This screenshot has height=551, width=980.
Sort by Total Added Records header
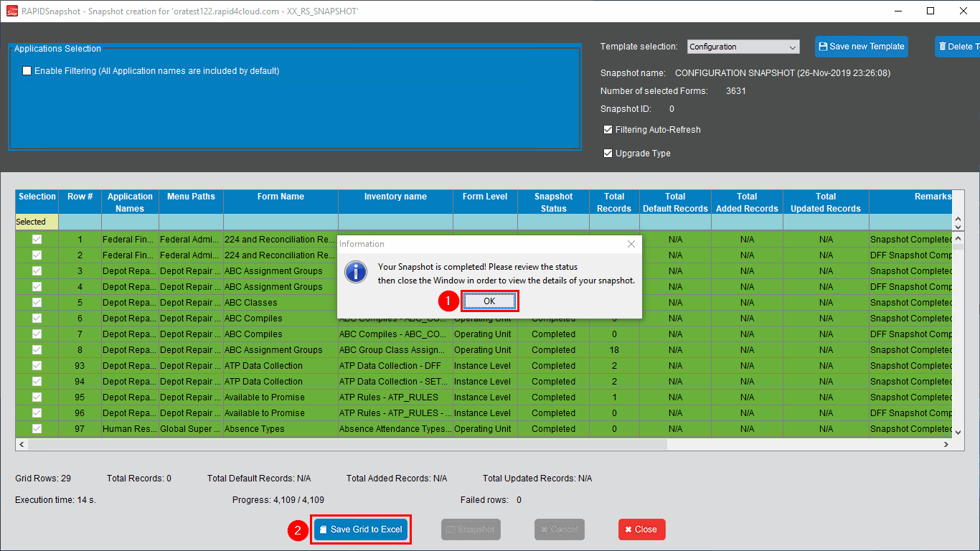coord(748,202)
